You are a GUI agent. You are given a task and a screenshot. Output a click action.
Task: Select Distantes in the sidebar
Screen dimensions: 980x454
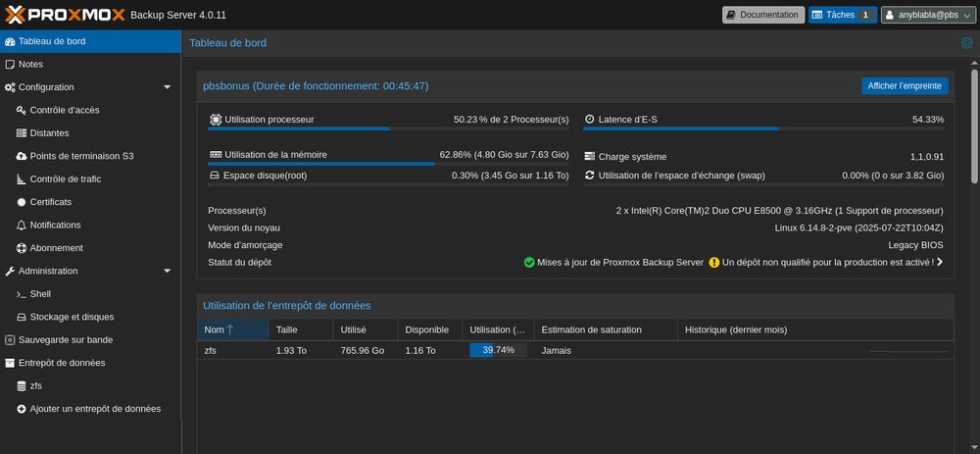pyautogui.click(x=90, y=133)
